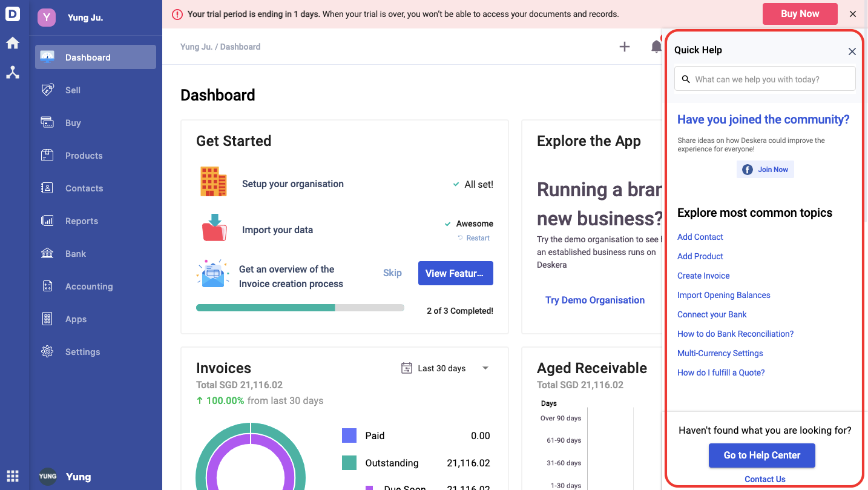Click the View Features button
Image resolution: width=868 pixels, height=490 pixels.
455,273
